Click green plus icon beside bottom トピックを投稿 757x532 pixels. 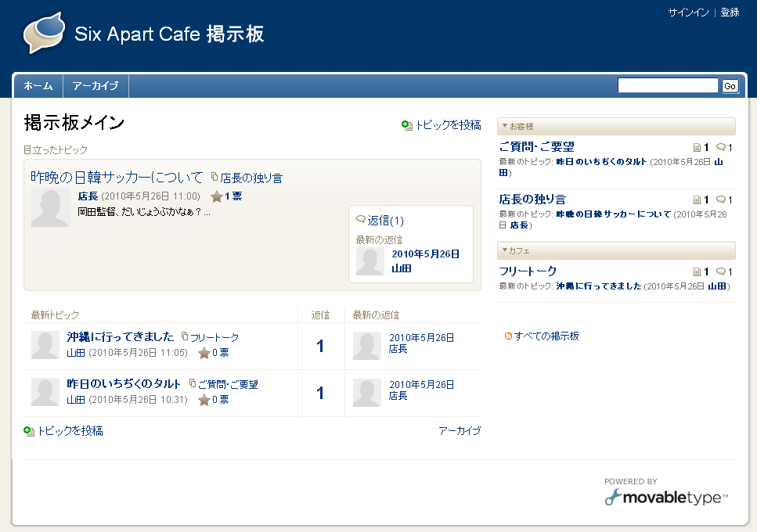pos(28,431)
